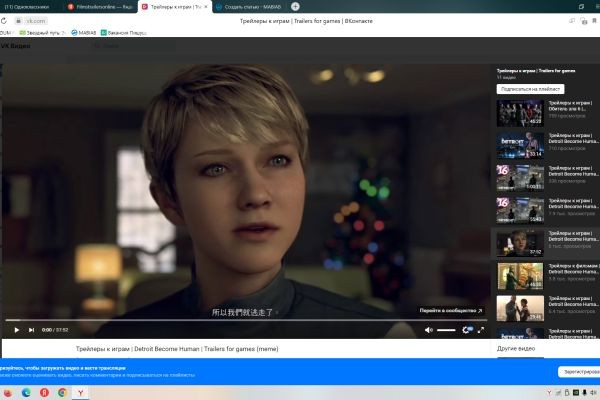Open video quality settings gear

click(466, 330)
